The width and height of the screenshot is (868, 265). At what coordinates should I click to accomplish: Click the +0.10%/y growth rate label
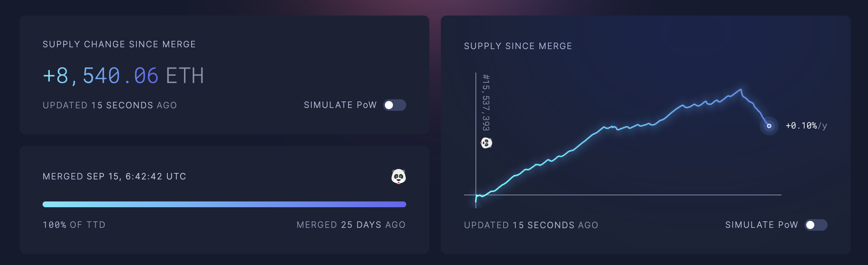tap(806, 126)
